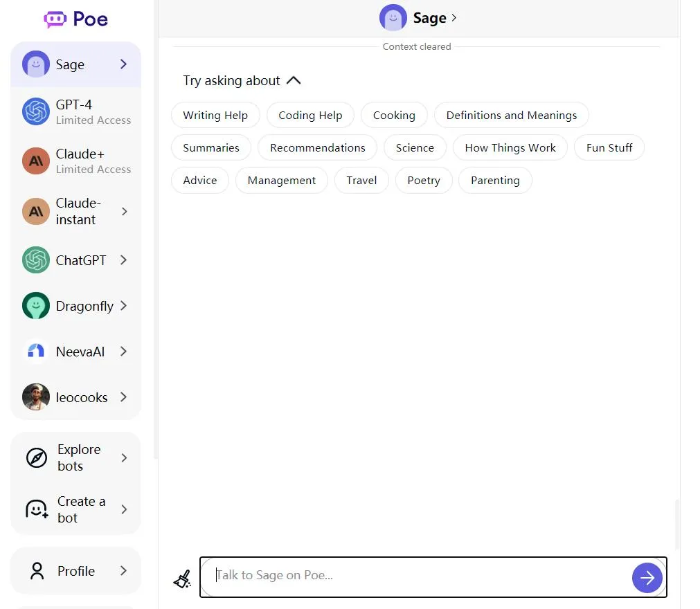The width and height of the screenshot is (700, 609).
Task: Select the Coding Help suggestion chip
Action: tap(310, 116)
